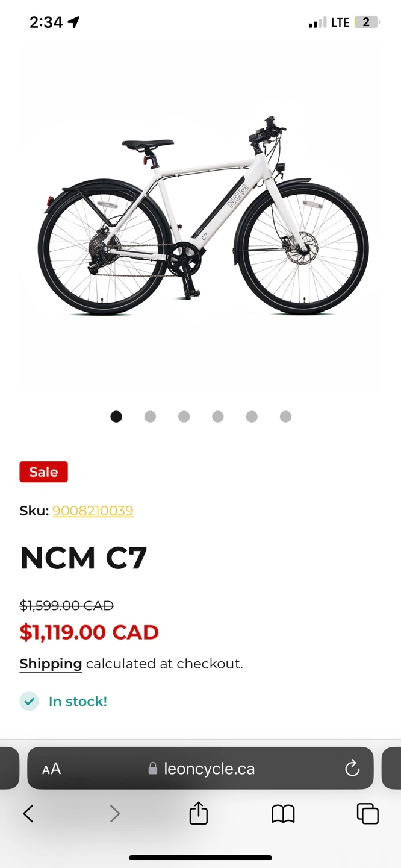The height and width of the screenshot is (868, 401).
Task: Tap the Safari back arrow
Action: point(28,814)
